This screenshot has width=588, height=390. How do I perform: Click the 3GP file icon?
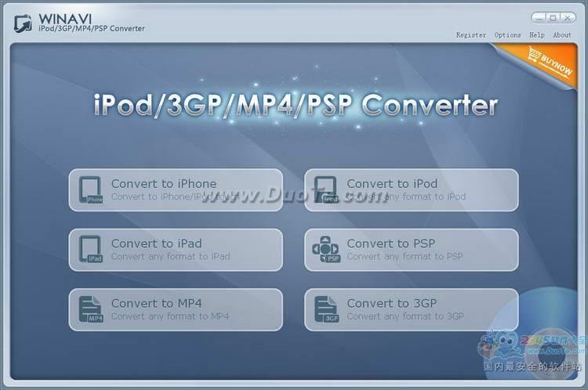tap(326, 309)
